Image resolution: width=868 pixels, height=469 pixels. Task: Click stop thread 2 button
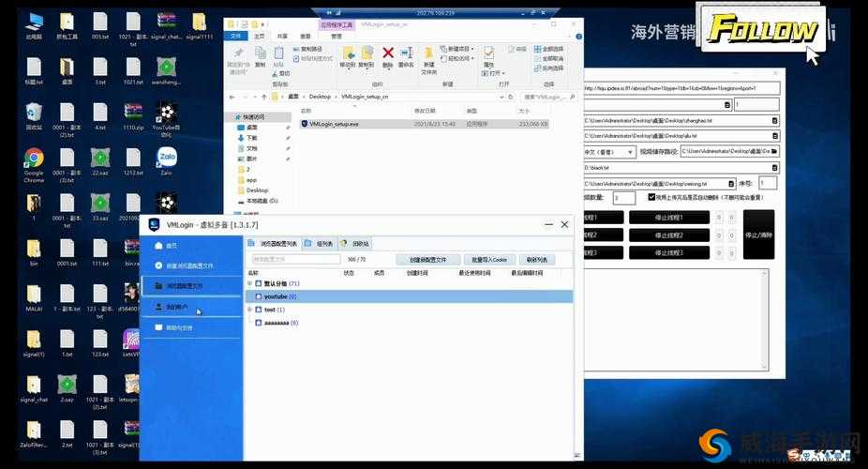click(x=668, y=235)
